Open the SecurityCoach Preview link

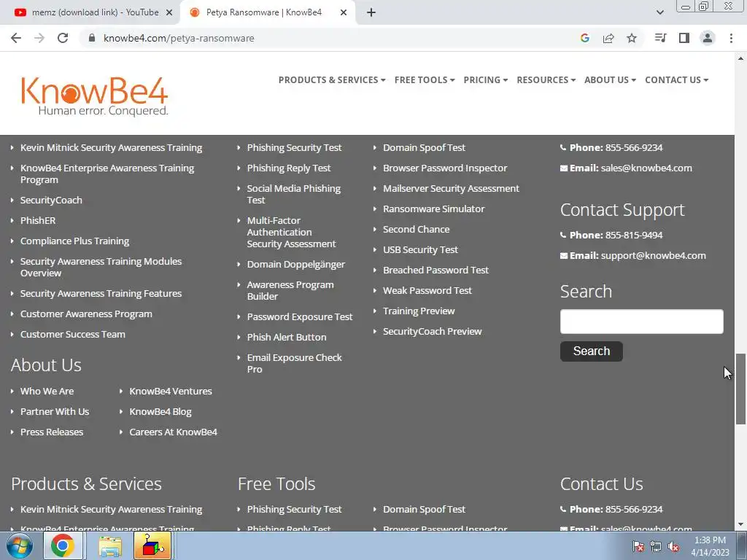(x=432, y=332)
